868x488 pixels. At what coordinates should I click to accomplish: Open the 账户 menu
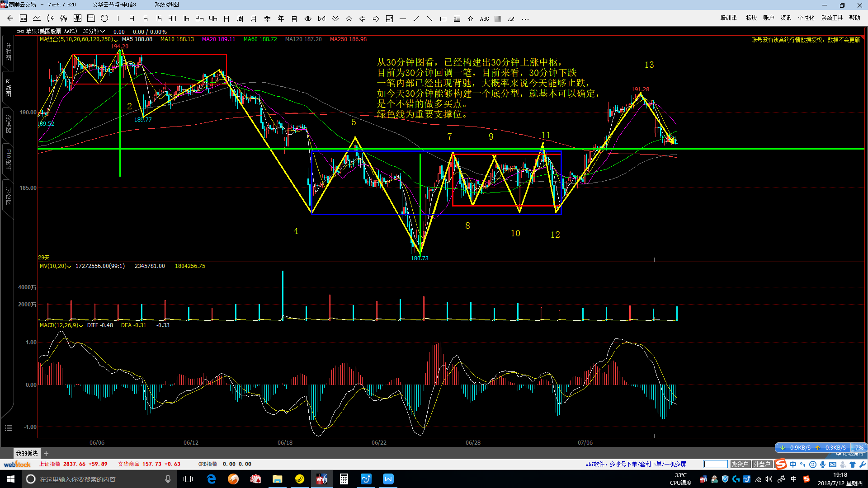(769, 18)
